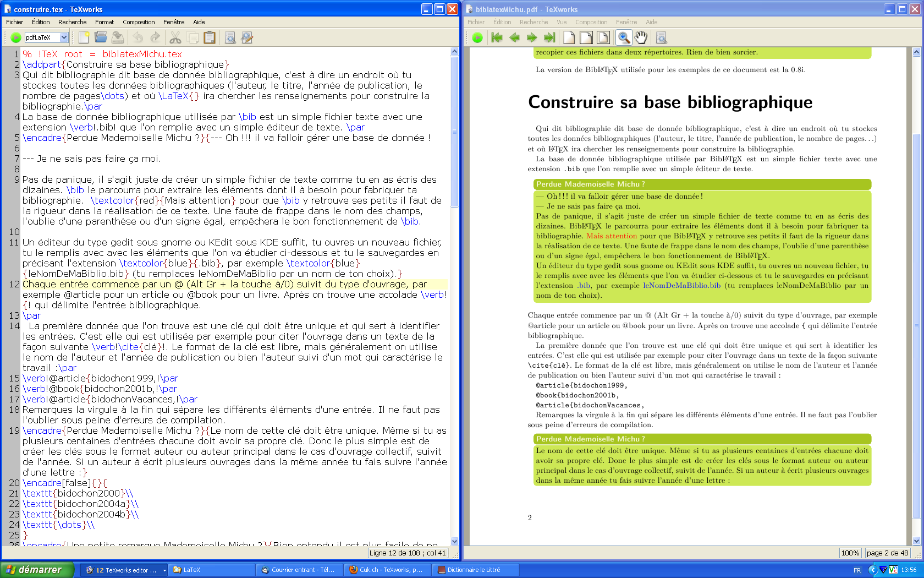The image size is (924, 578).
Task: Switch to Dictionnaire le Littré taskbar item
Action: 476,570
